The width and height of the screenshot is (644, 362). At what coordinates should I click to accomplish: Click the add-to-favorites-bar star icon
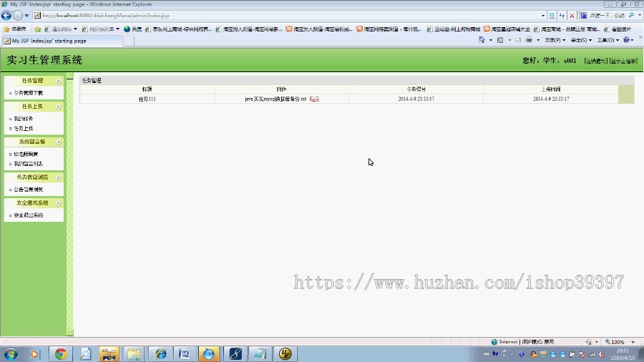(x=38, y=29)
